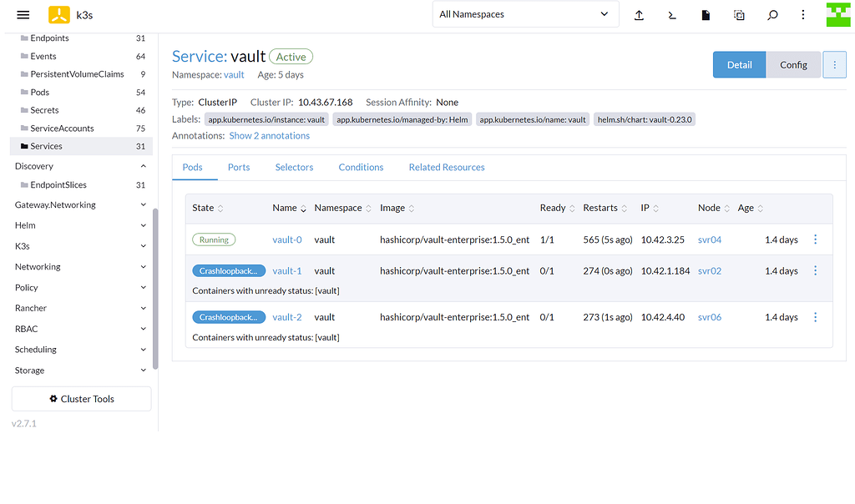This screenshot has width=855, height=504.
Task: Launch the kubectl shell icon
Action: 672,14
